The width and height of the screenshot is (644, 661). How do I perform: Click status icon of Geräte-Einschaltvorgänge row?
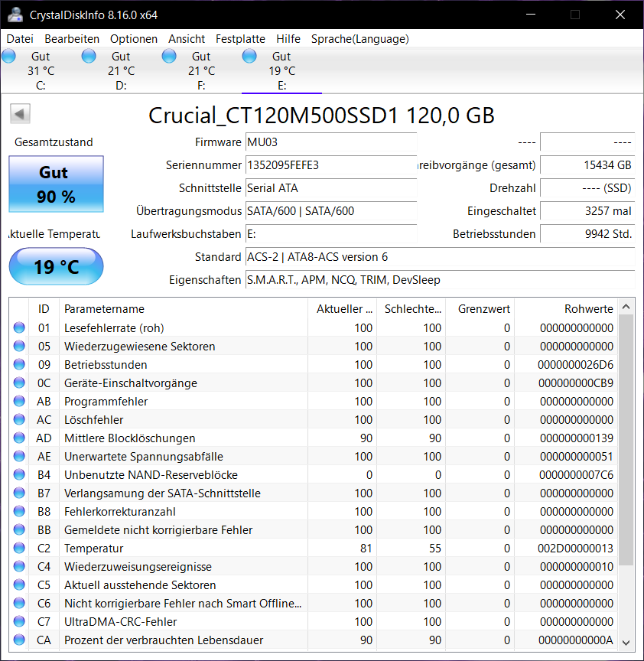click(19, 383)
